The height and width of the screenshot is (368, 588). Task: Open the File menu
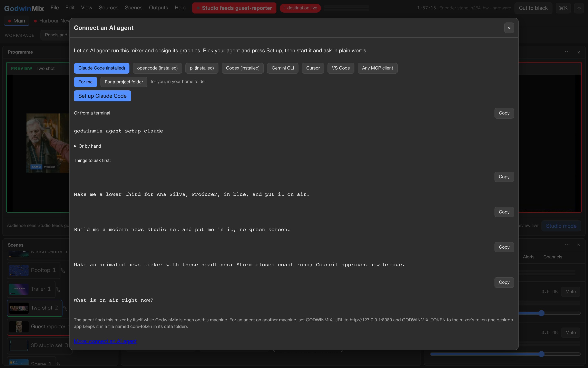[55, 8]
